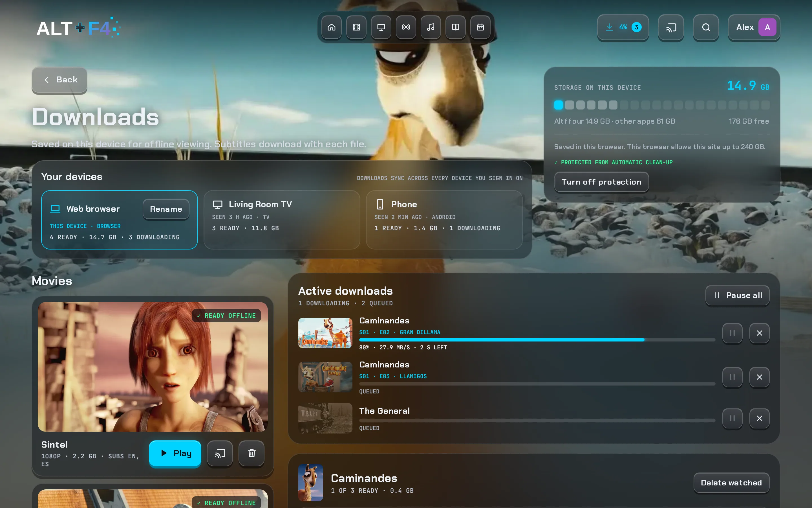Click the storage usage segmented bar
The height and width of the screenshot is (508, 812).
(x=662, y=105)
